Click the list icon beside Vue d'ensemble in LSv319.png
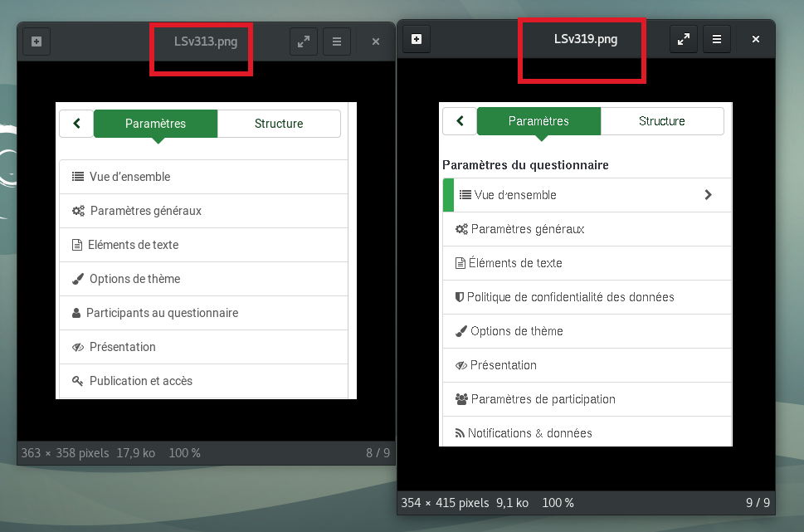This screenshot has width=804, height=532. [x=465, y=195]
